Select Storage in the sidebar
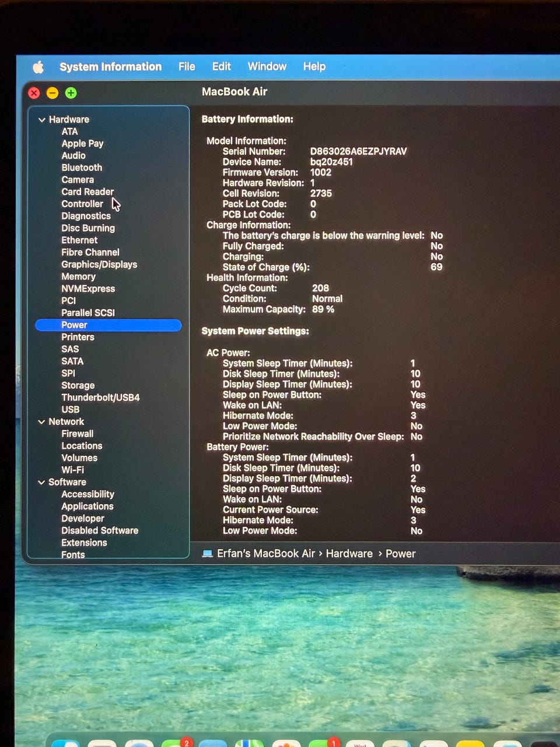The width and height of the screenshot is (560, 747). (78, 386)
